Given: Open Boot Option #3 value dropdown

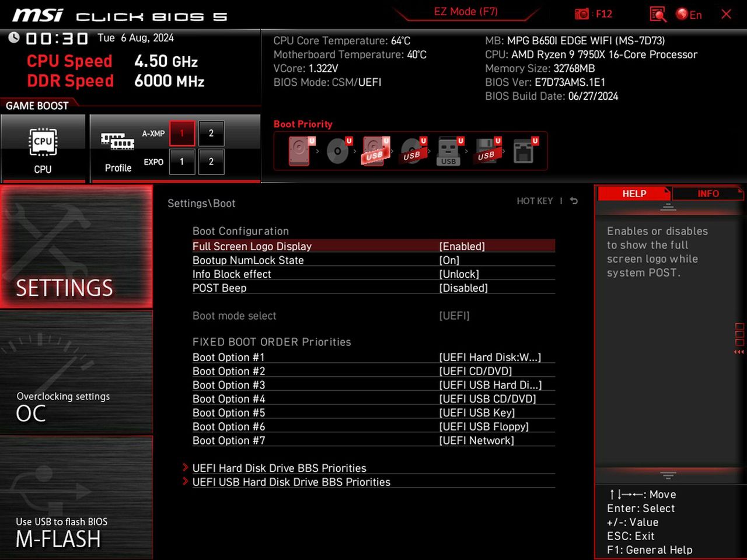Looking at the screenshot, I should tap(490, 386).
